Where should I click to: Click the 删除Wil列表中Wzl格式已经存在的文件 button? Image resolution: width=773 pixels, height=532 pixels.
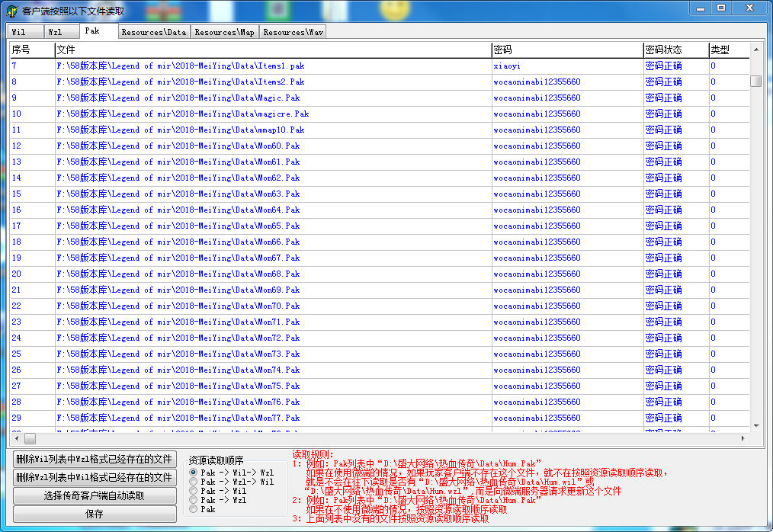pyautogui.click(x=95, y=459)
